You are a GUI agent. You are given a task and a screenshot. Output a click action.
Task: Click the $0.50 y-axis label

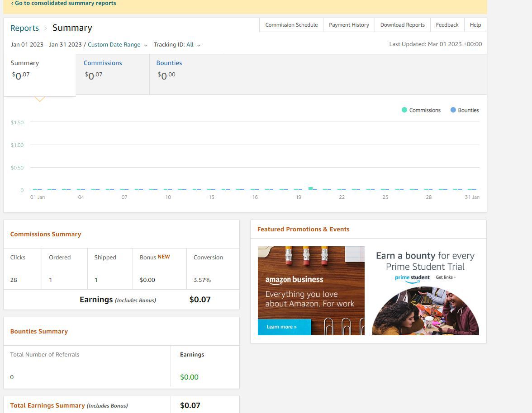[x=17, y=168]
